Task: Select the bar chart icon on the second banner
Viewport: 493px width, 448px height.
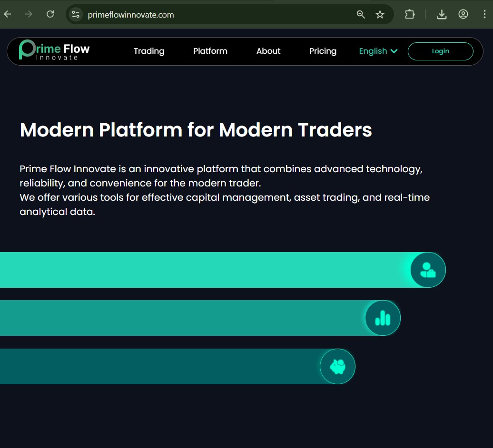Action: [x=383, y=318]
